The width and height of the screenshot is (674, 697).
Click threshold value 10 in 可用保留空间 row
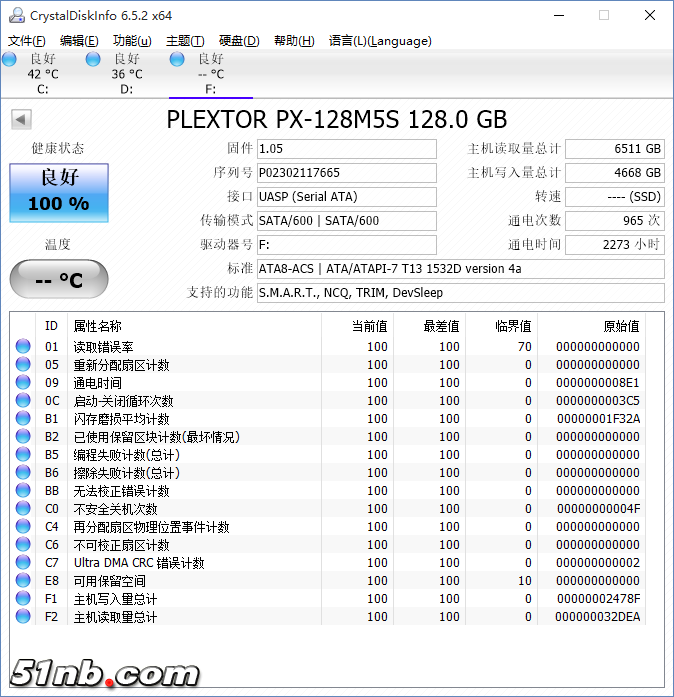click(525, 581)
